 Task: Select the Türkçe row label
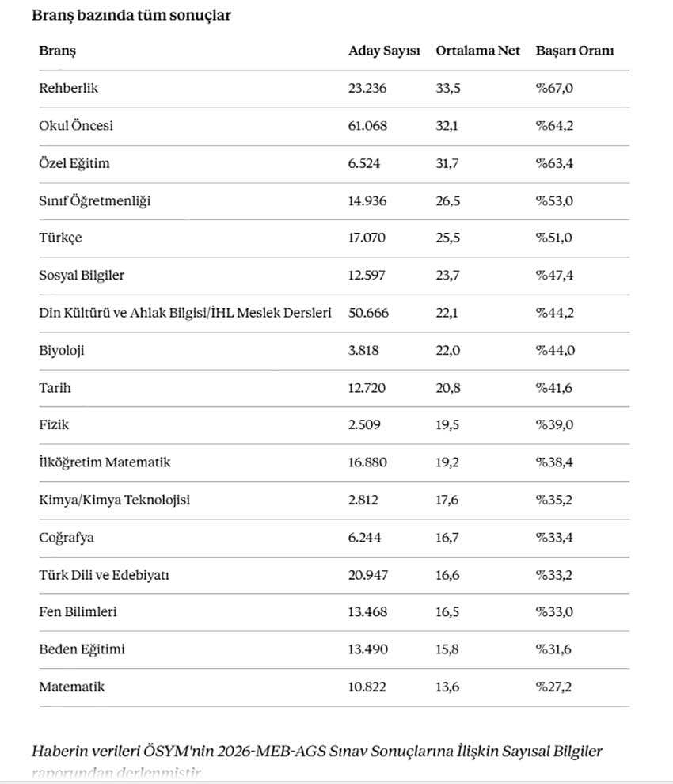click(x=60, y=238)
